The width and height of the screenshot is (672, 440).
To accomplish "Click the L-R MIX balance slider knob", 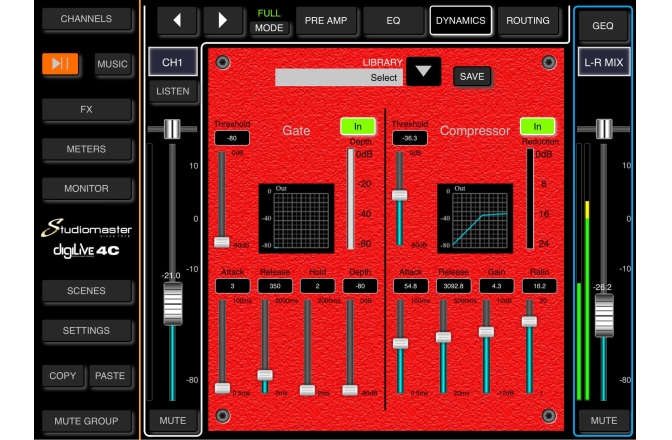I will (x=604, y=129).
